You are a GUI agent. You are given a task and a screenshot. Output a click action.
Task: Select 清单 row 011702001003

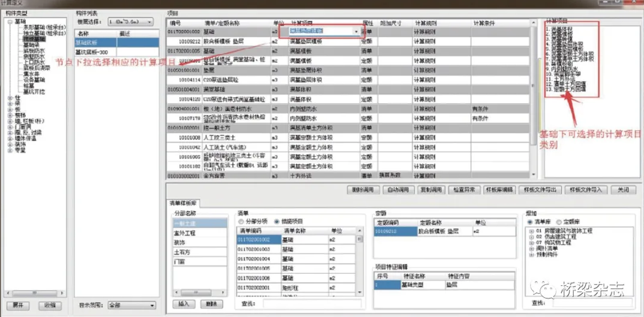(x=295, y=249)
